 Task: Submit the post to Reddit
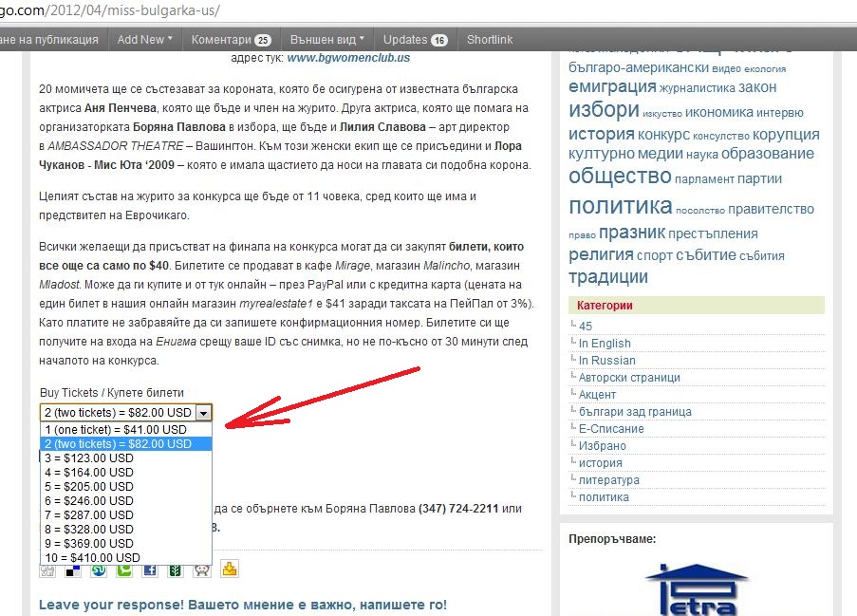201,570
